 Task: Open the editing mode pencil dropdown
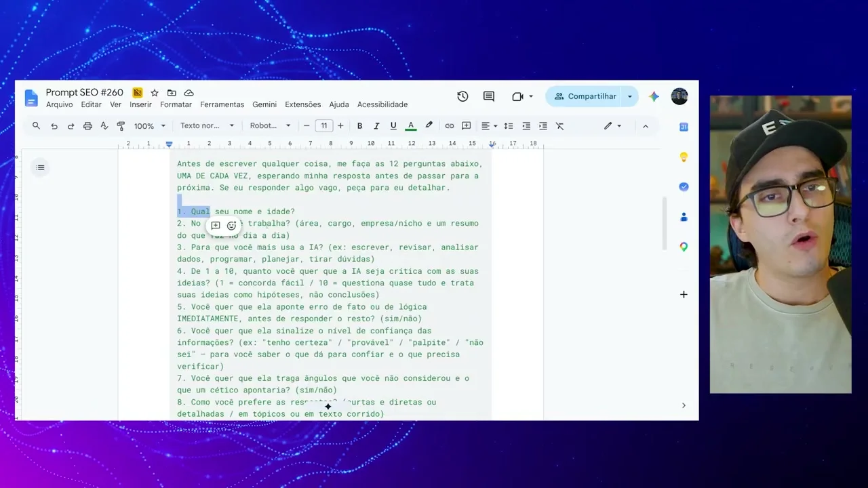(613, 126)
